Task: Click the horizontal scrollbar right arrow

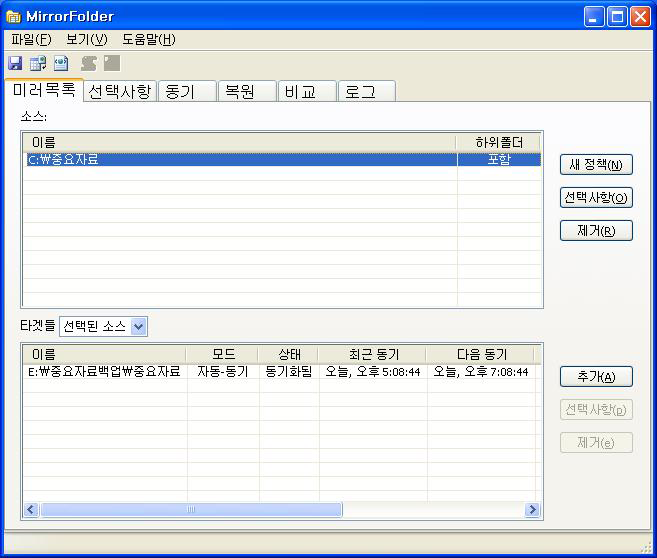Action: point(532,509)
